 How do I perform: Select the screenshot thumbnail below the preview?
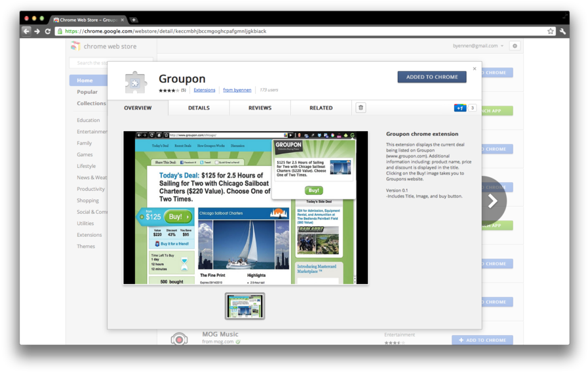[x=245, y=306]
